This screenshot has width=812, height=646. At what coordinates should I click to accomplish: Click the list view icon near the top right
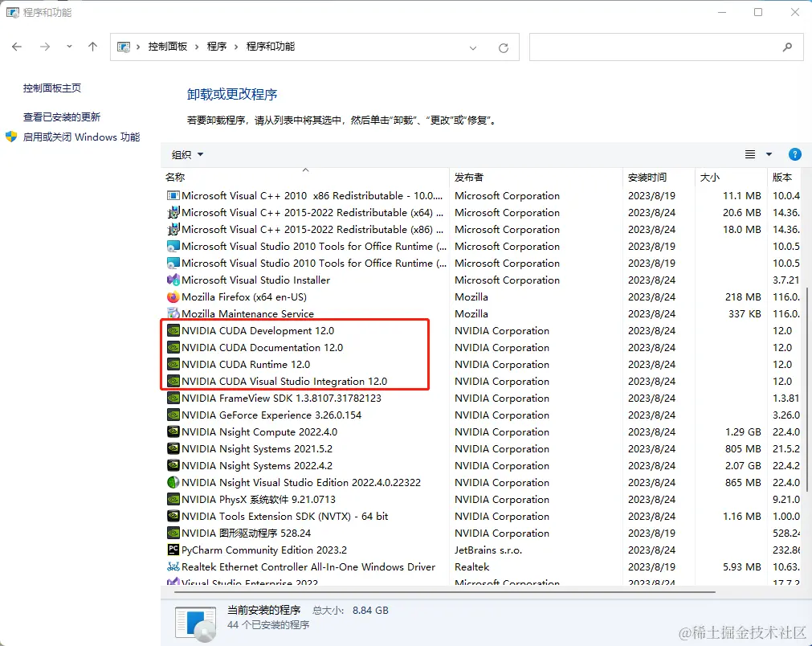pos(750,154)
